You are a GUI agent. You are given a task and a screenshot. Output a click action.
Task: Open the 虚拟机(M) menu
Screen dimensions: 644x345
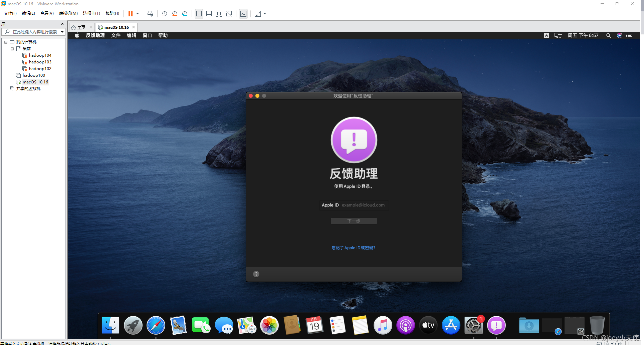pyautogui.click(x=68, y=13)
